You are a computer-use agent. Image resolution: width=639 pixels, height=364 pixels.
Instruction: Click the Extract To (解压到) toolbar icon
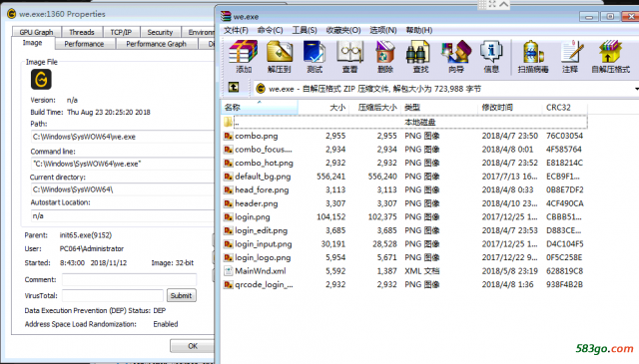click(x=280, y=56)
